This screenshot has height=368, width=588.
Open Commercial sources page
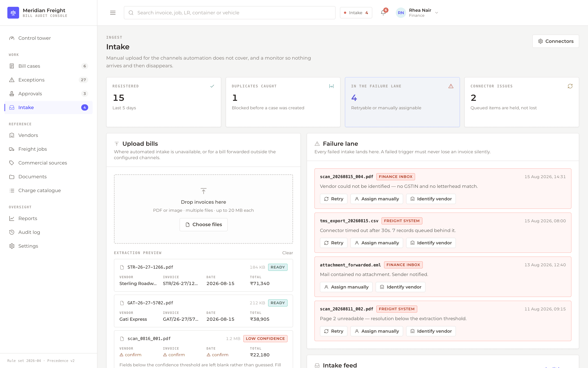click(48, 163)
